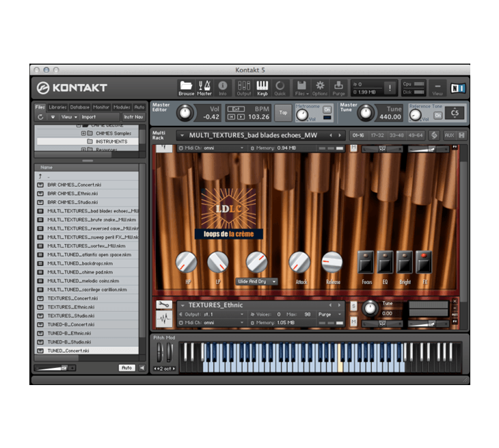Click the Master metronome icon
Image resolution: width=499 pixels, height=448 pixels.
point(204,88)
